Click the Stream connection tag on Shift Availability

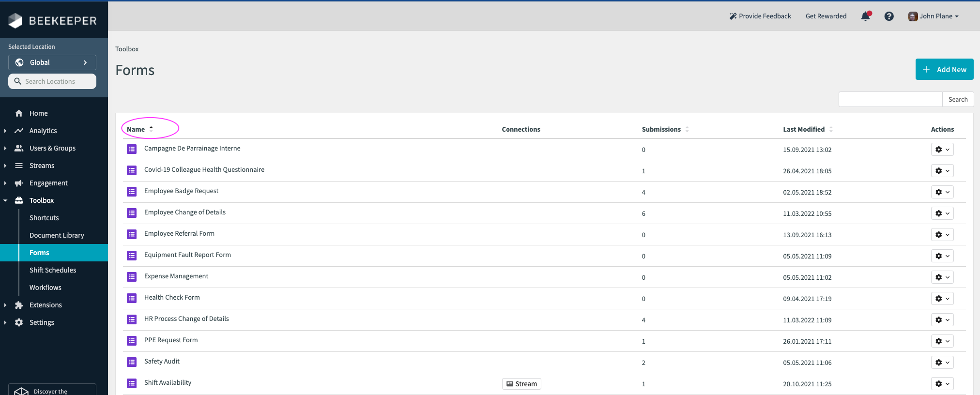[521, 384]
